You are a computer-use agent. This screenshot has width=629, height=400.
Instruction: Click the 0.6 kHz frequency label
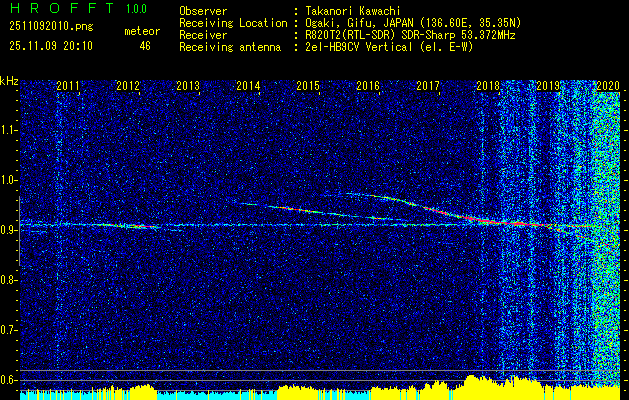click(9, 380)
